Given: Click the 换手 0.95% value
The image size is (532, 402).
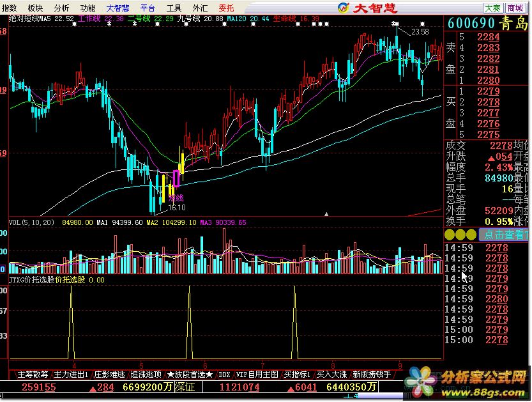Looking at the screenshot, I should (x=499, y=221).
